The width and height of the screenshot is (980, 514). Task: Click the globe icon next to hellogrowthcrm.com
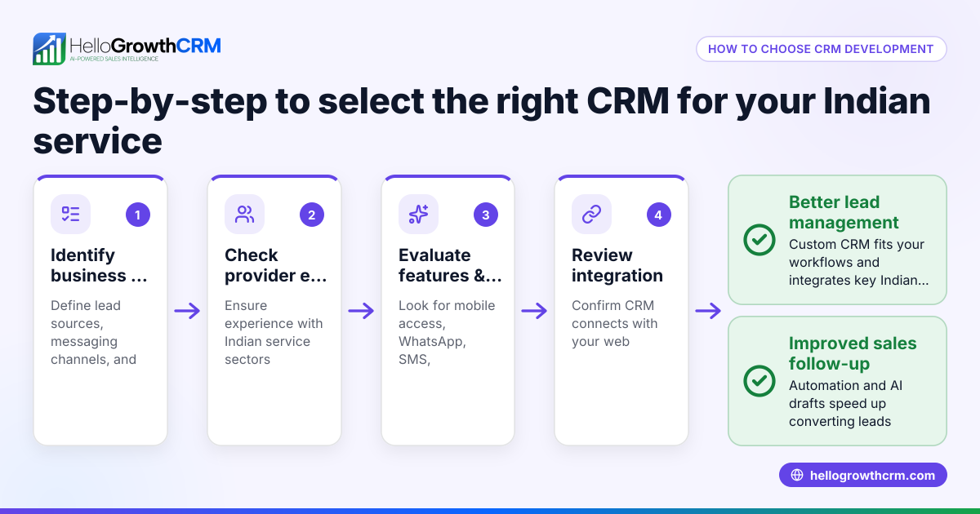797,475
